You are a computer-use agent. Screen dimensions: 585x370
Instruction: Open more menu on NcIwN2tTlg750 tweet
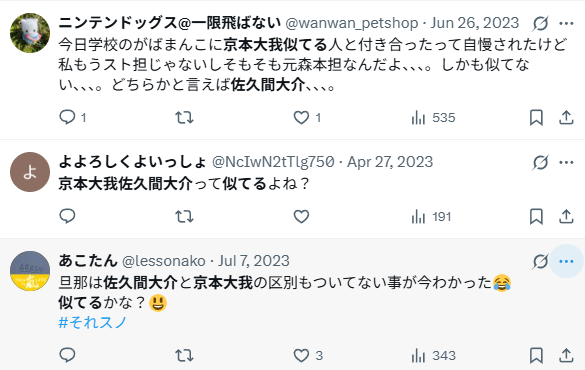[566, 162]
